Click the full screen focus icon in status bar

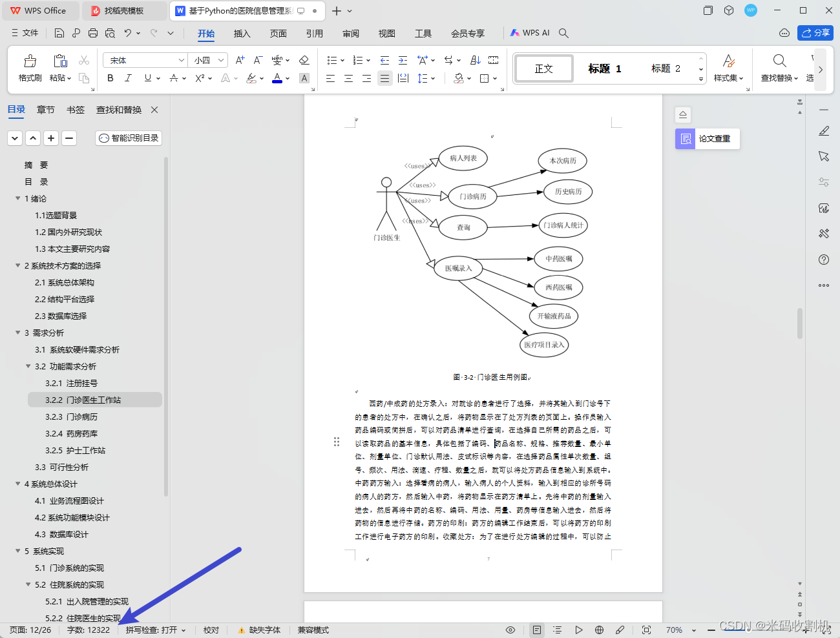click(x=646, y=630)
